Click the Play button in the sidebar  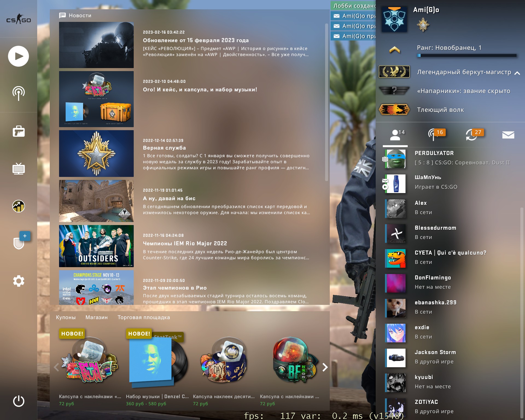tap(18, 56)
